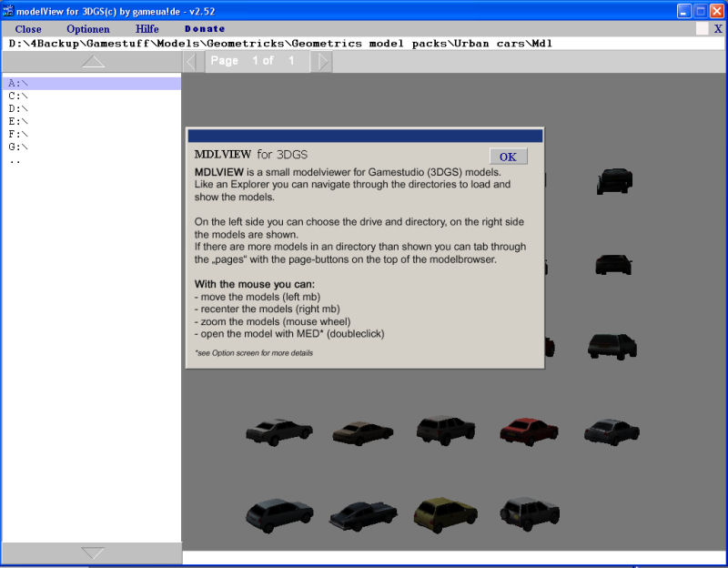Click the 'see Option screen' footnote text
This screenshot has height=568, width=728.
pyautogui.click(x=254, y=353)
